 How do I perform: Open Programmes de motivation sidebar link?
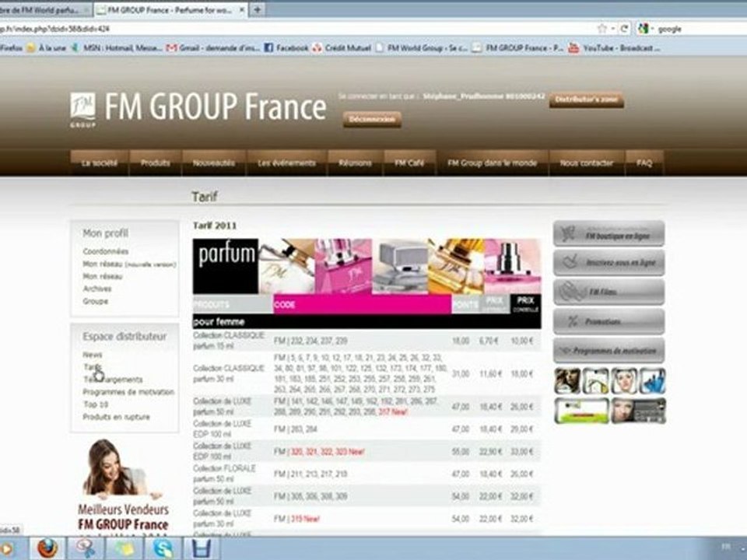[128, 392]
